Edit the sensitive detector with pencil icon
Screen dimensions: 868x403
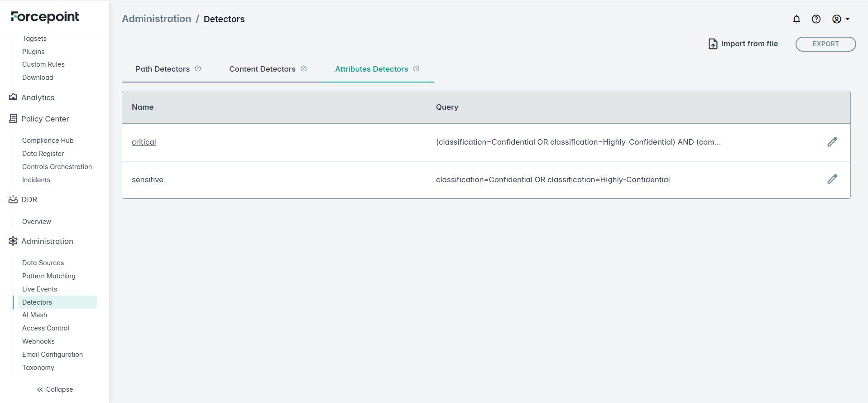click(x=832, y=180)
